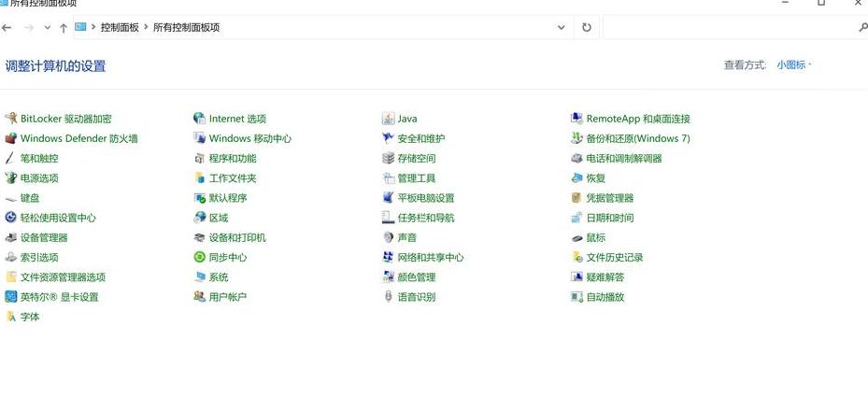Expand the chevron before 控制面板 breadcrumb
The height and width of the screenshot is (411, 868).
coord(93,26)
